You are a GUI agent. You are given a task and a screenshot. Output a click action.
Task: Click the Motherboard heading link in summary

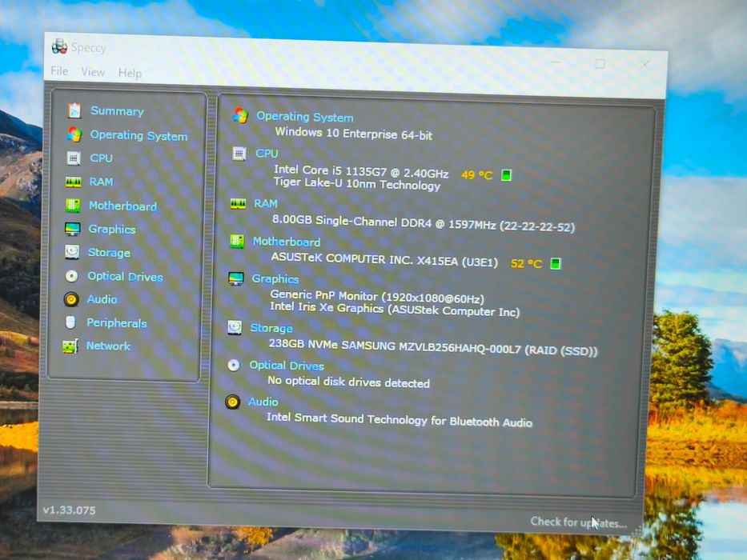click(287, 242)
